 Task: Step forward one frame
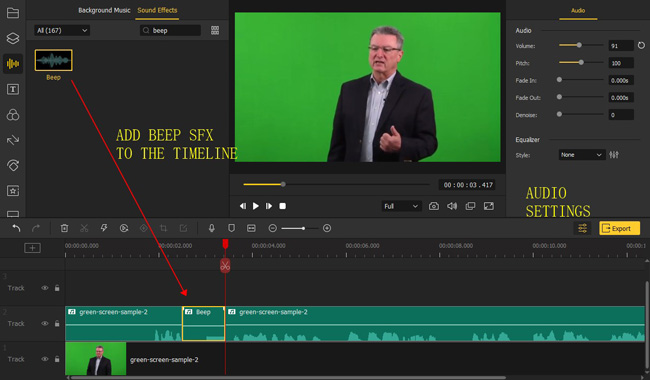click(x=269, y=206)
